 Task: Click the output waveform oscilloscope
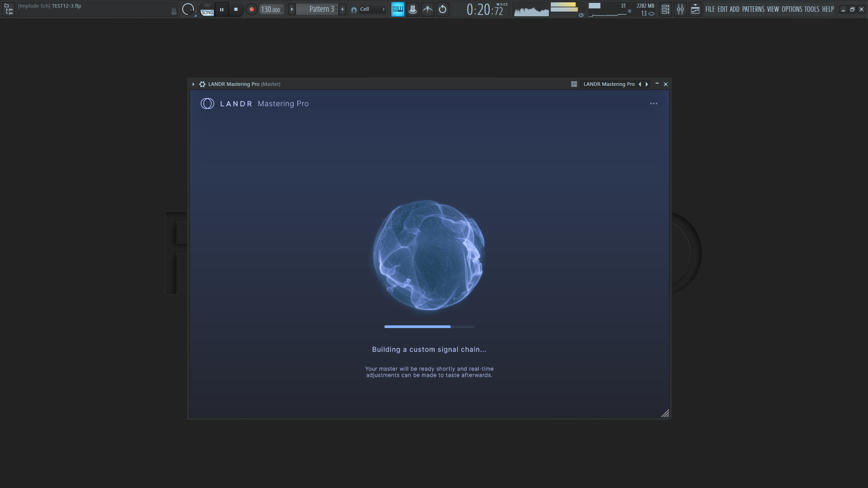(531, 9)
